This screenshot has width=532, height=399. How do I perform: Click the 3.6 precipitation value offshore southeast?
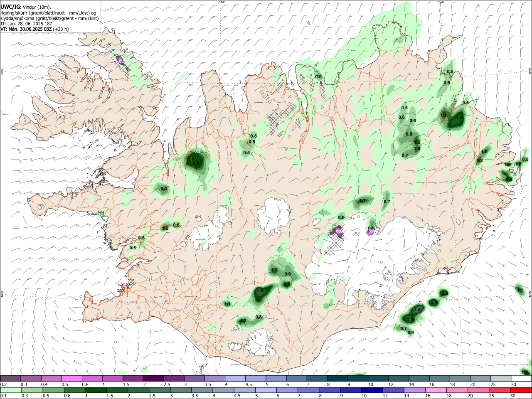[418, 310]
